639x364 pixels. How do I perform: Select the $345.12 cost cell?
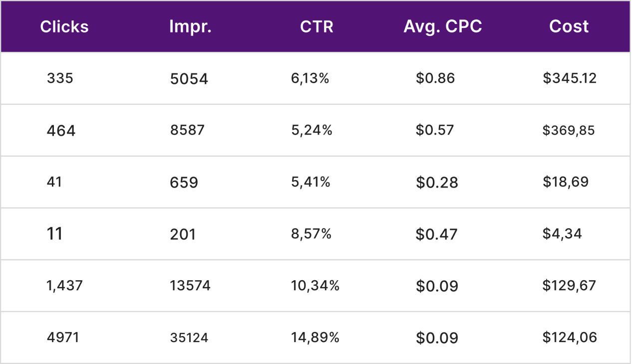coord(570,78)
